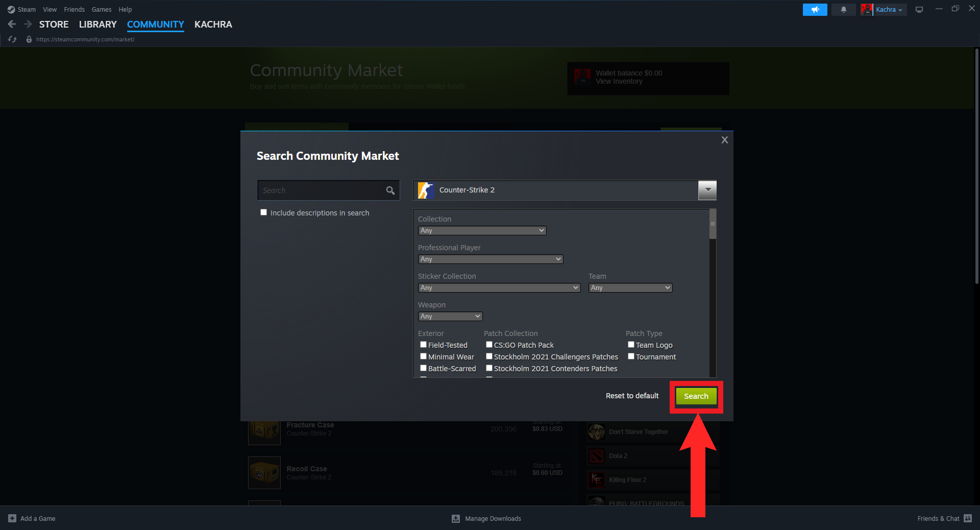The image size is (980, 530).
Task: Click the wallet avatar icon
Action: click(x=582, y=78)
